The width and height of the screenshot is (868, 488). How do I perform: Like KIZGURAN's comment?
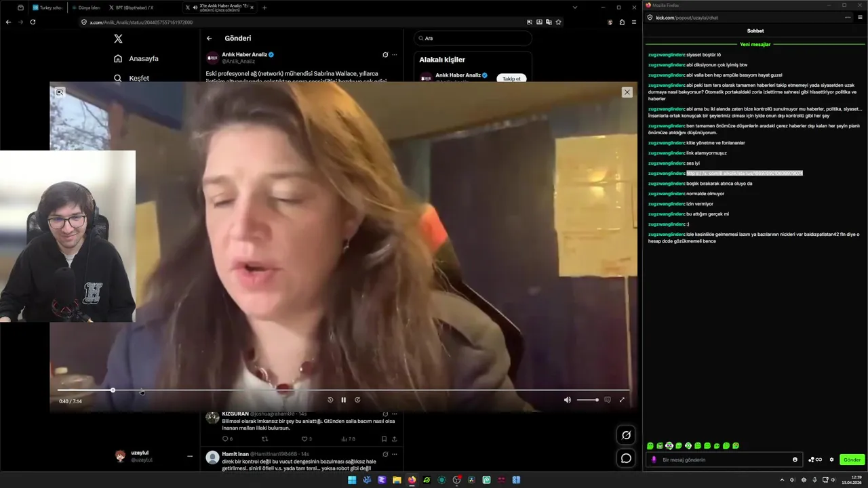point(306,439)
